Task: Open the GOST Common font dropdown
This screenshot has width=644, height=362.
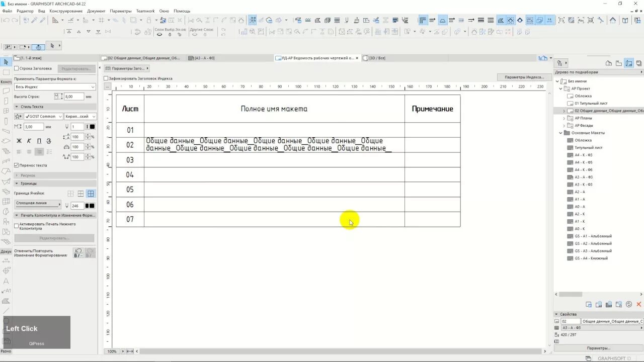Action: coord(44,117)
